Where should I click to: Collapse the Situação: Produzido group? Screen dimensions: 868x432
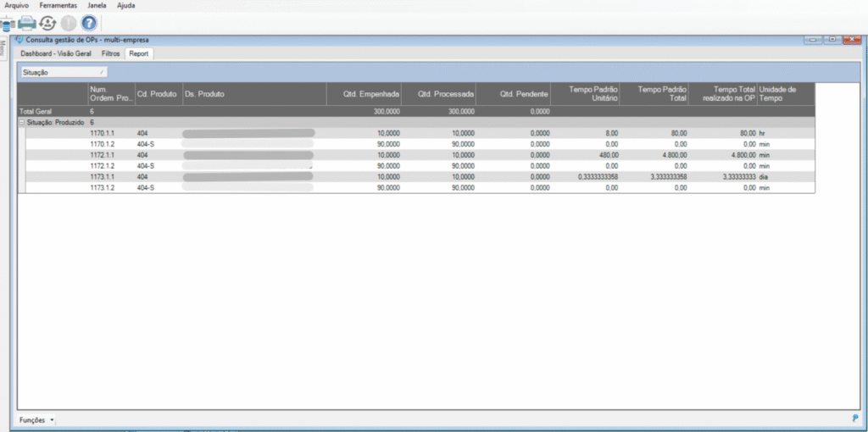point(22,123)
